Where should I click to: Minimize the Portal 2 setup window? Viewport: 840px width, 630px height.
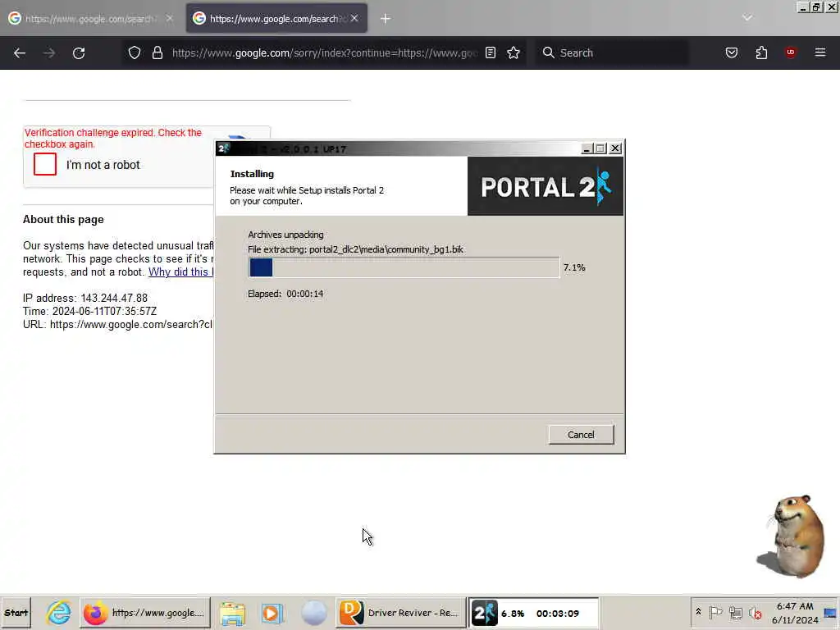click(x=587, y=148)
